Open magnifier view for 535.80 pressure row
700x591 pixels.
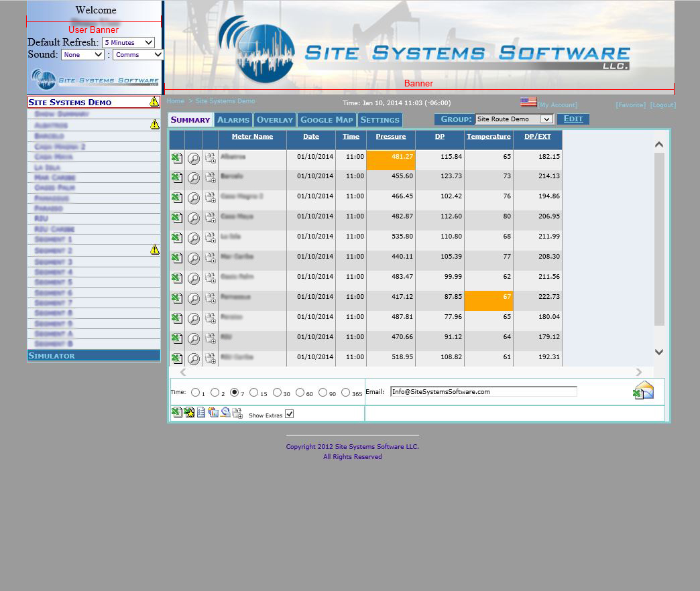(193, 238)
